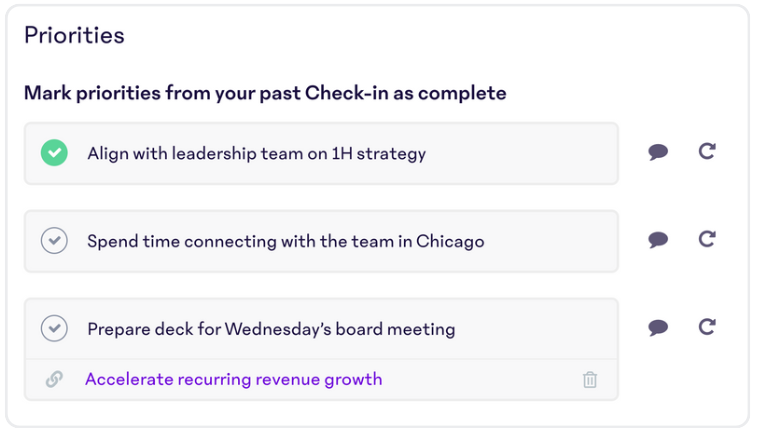Screen dimensions: 758x433
Task: Click the 'Priorities' section title
Action: click(x=74, y=35)
